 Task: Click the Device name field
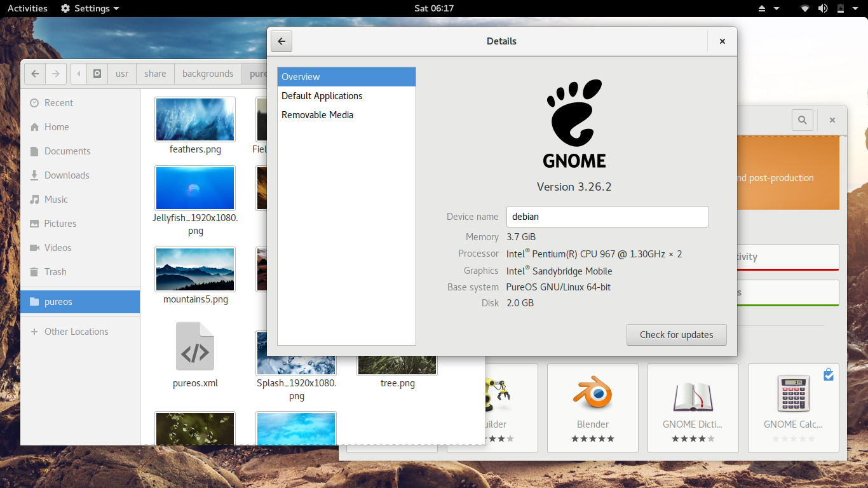[x=607, y=217]
